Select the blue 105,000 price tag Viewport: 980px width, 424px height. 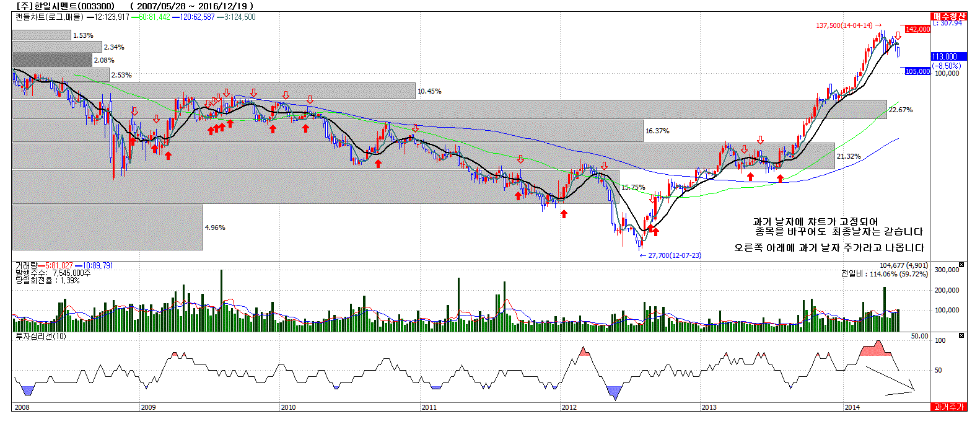click(x=917, y=71)
